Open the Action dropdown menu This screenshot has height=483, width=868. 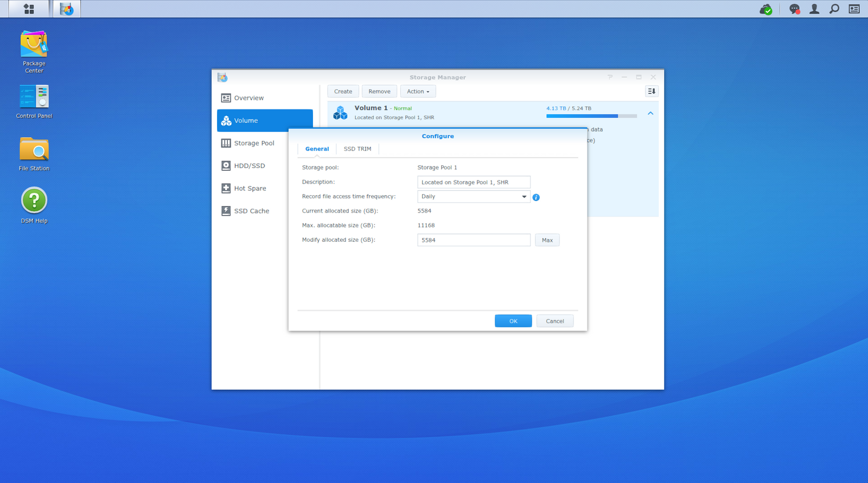pyautogui.click(x=418, y=92)
